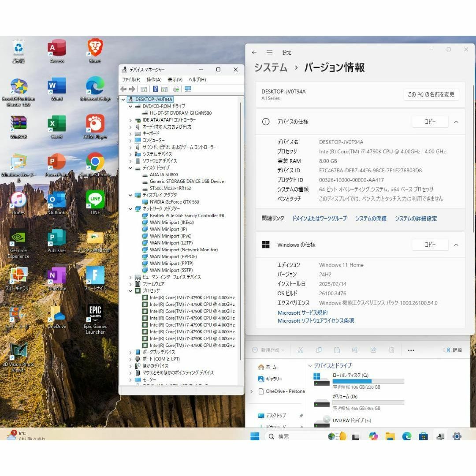The image size is (476, 476).
Task: Open the OneNote desktop shortcut
Action: pyautogui.click(x=57, y=279)
